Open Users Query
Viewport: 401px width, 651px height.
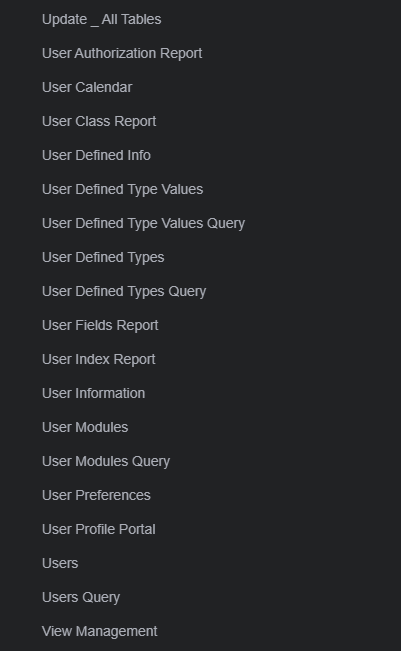81,598
